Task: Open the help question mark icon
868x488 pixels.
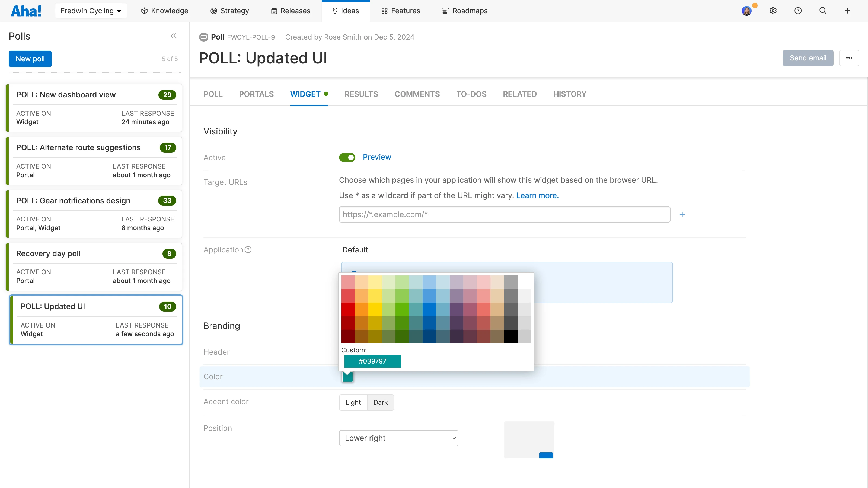Action: point(798,11)
